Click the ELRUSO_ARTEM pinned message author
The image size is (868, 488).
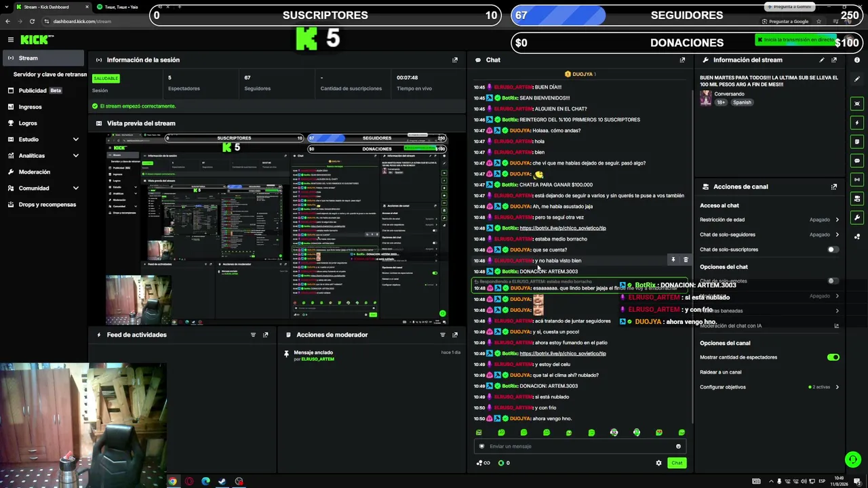point(317,359)
